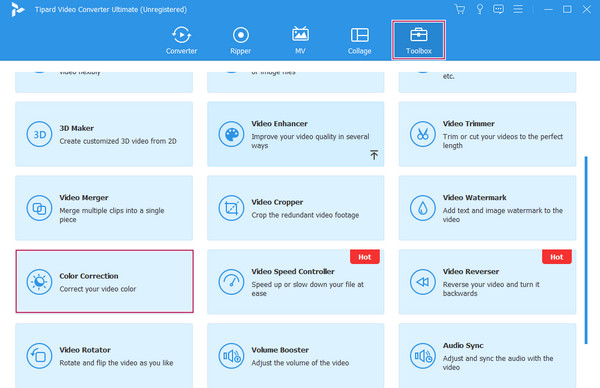Click Hot badge on Video Speed Controller
Viewport: 600px width, 388px height.
click(x=365, y=257)
